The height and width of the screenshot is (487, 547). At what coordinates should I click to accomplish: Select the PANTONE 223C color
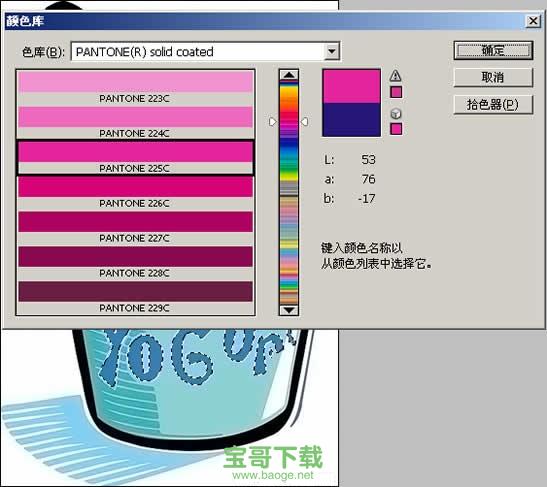pos(135,88)
